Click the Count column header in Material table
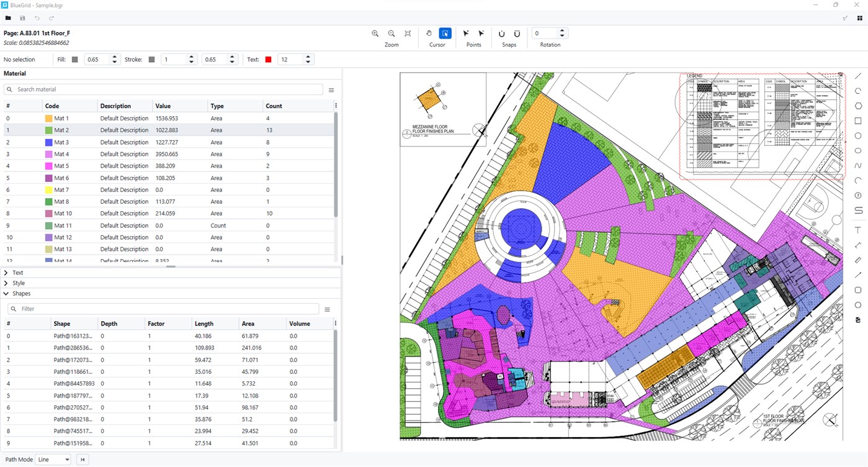This screenshot has width=868, height=467. click(x=274, y=106)
